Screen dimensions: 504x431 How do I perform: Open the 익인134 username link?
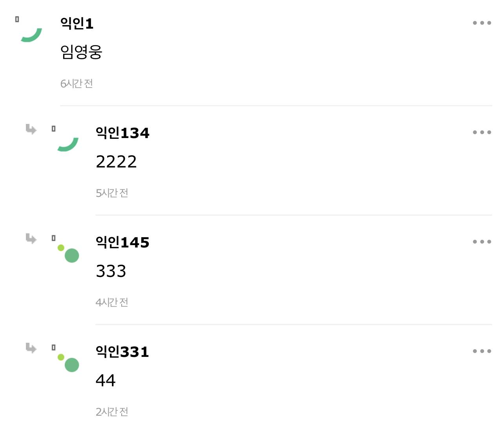tap(122, 133)
